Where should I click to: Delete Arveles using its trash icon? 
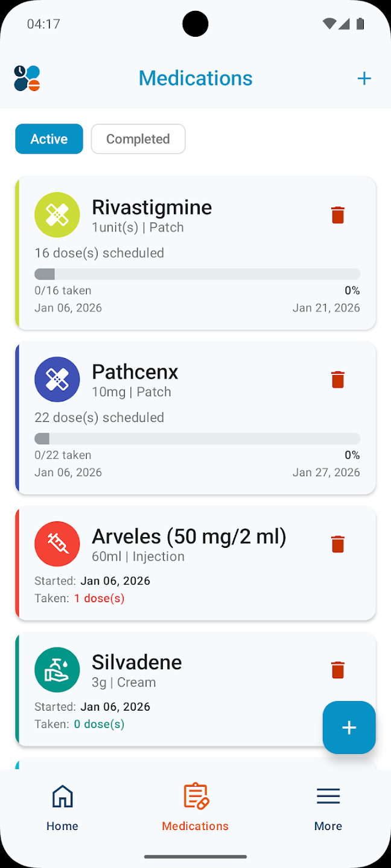click(337, 544)
